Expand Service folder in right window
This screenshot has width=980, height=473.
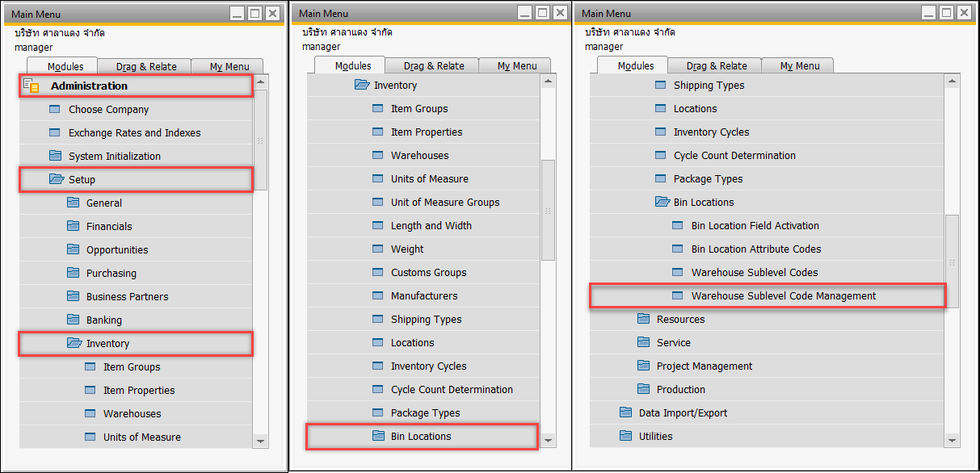pos(766,342)
